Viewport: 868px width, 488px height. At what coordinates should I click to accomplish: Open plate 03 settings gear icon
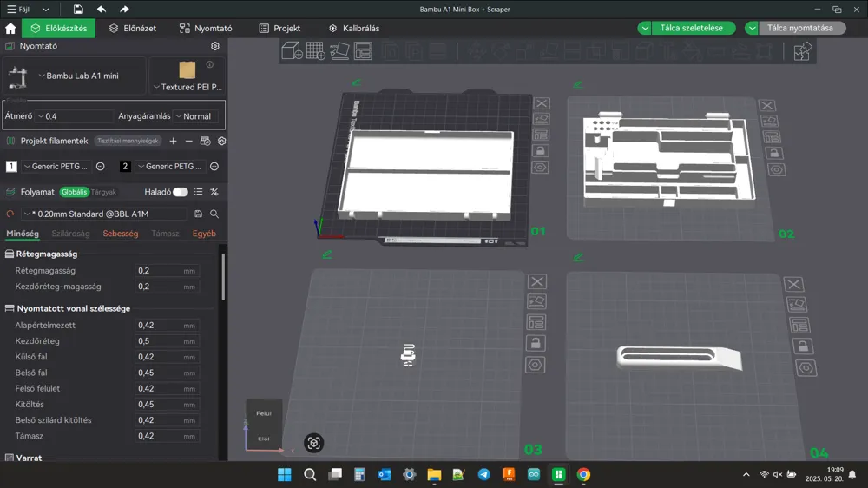pos(536,365)
